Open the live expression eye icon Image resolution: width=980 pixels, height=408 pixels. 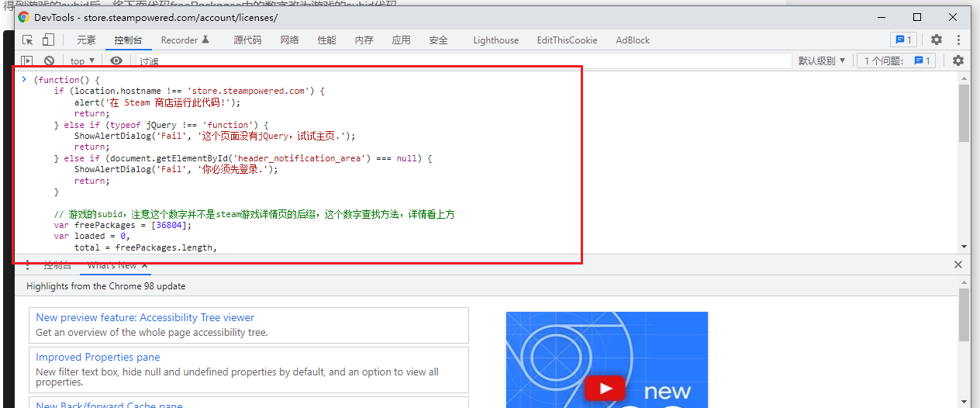click(116, 61)
